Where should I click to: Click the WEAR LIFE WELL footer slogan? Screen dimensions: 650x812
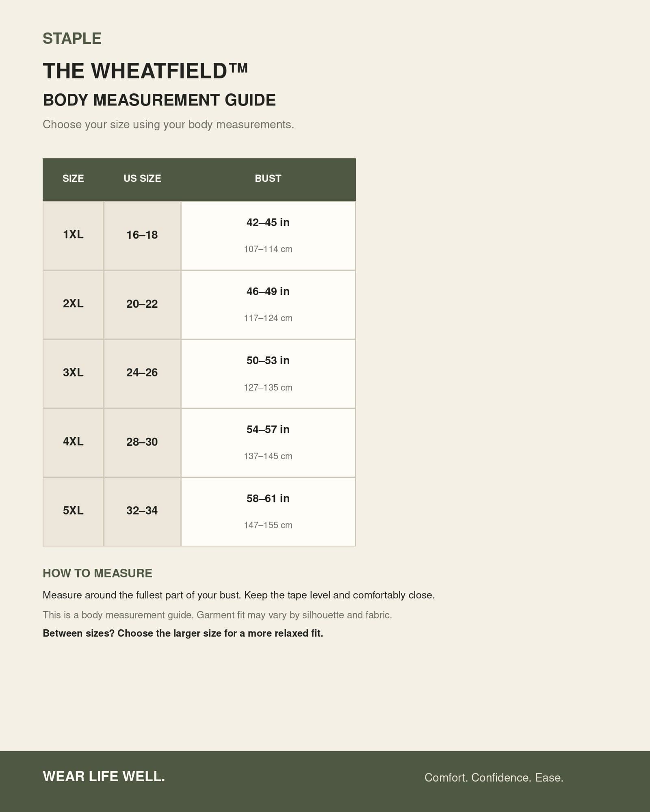pyautogui.click(x=104, y=776)
